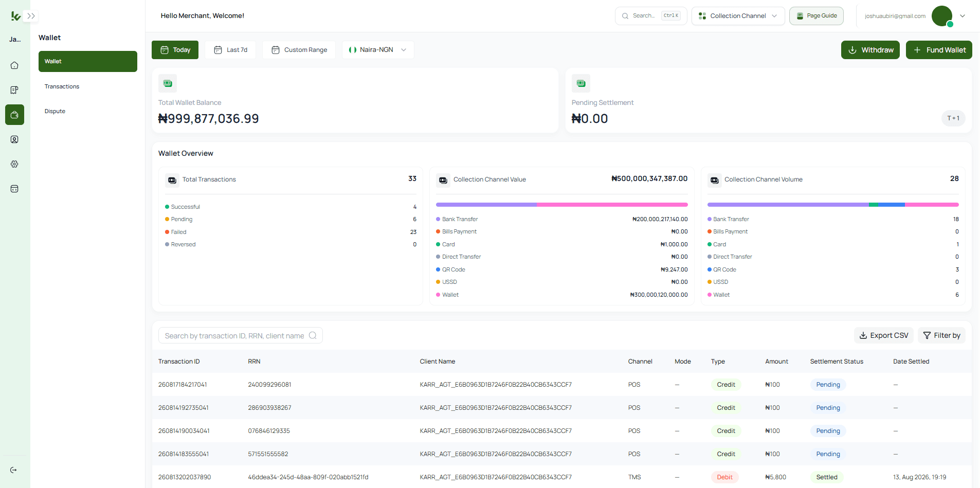980x488 pixels.
Task: Click the Collection Channel Value card icon
Action: tap(443, 180)
